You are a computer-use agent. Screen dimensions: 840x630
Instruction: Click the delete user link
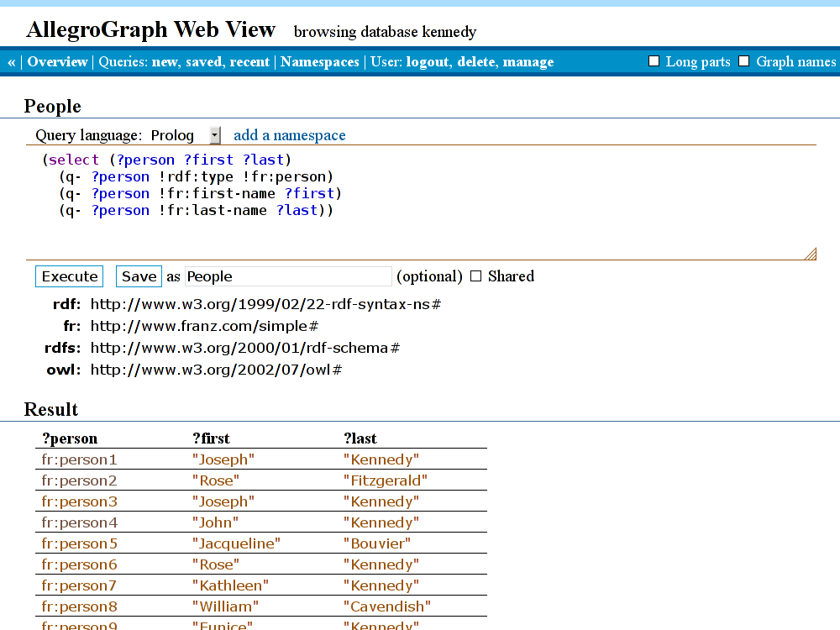476,62
